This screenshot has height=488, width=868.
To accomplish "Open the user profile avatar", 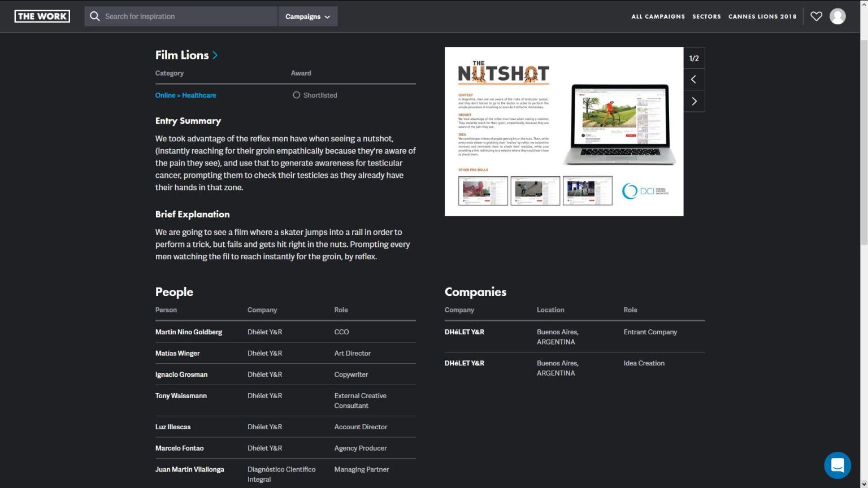I will point(837,16).
